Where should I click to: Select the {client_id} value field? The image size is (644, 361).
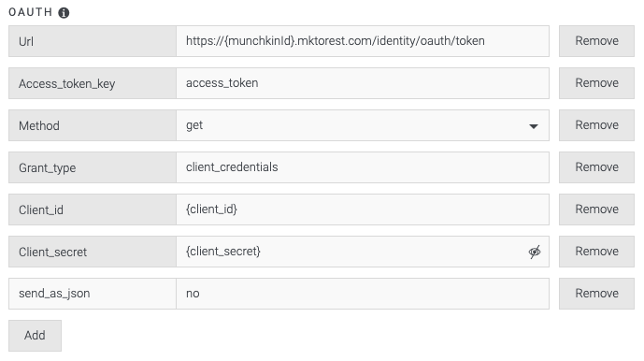(363, 209)
